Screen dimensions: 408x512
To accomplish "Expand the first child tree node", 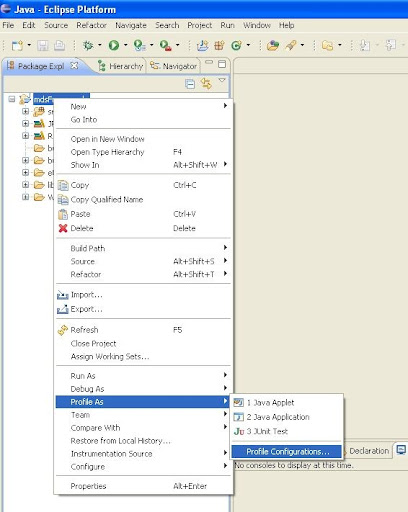I will click(x=25, y=111).
